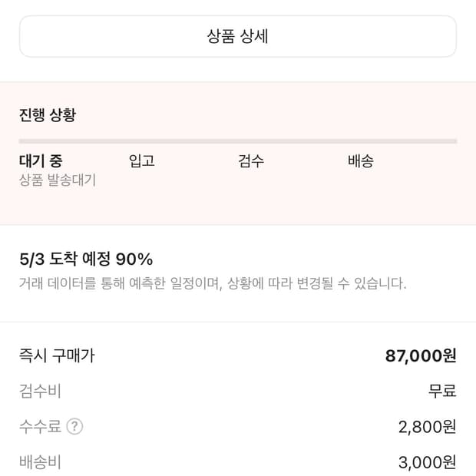476x476 pixels.
Task: Click the 즉시 구매가 label
Action: pyautogui.click(x=57, y=355)
